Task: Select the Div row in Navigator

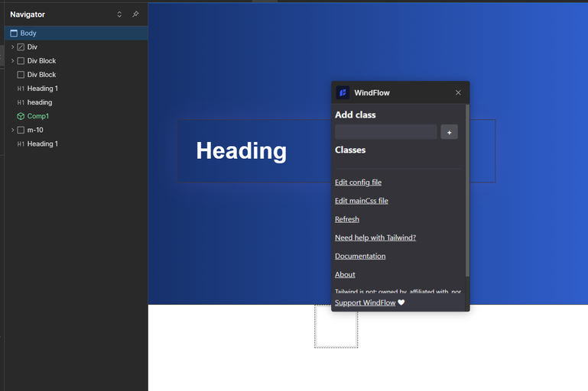Action: (x=76, y=47)
